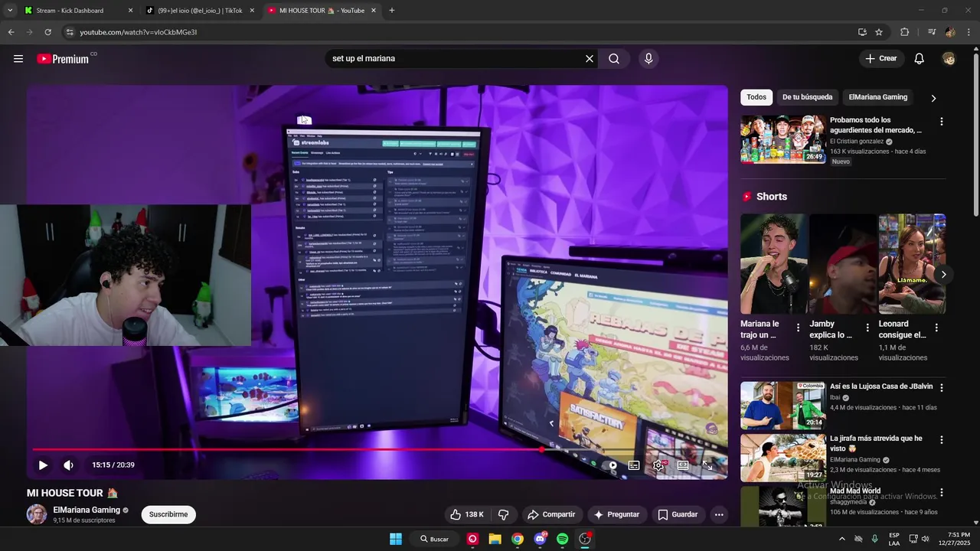Dislike the video
The height and width of the screenshot is (551, 980).
click(503, 515)
